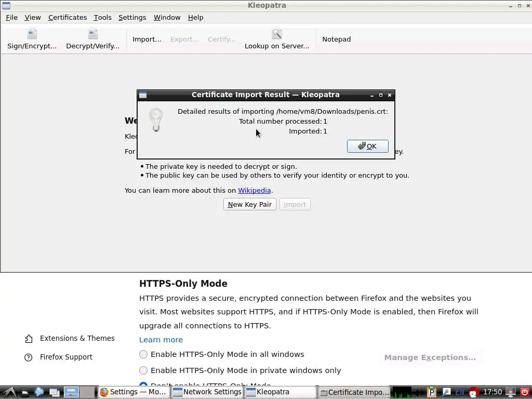Open the Certificates menu
The height and width of the screenshot is (399, 532).
click(68, 18)
